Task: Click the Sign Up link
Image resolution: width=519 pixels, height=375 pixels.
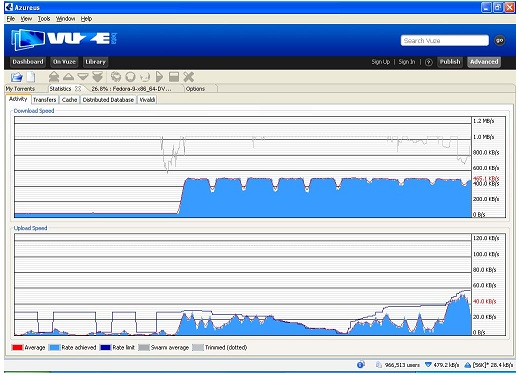Action: pyautogui.click(x=381, y=62)
